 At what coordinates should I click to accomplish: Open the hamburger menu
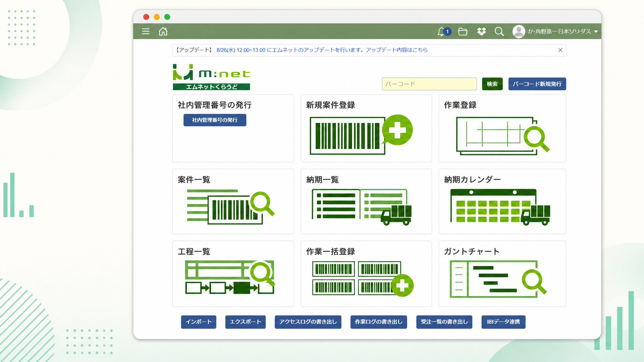click(x=146, y=31)
